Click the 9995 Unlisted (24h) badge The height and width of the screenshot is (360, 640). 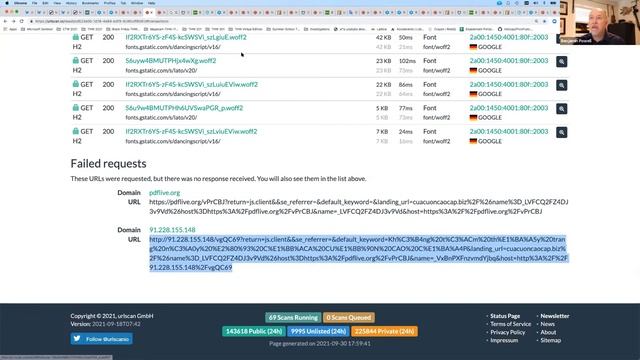pyautogui.click(x=318, y=331)
